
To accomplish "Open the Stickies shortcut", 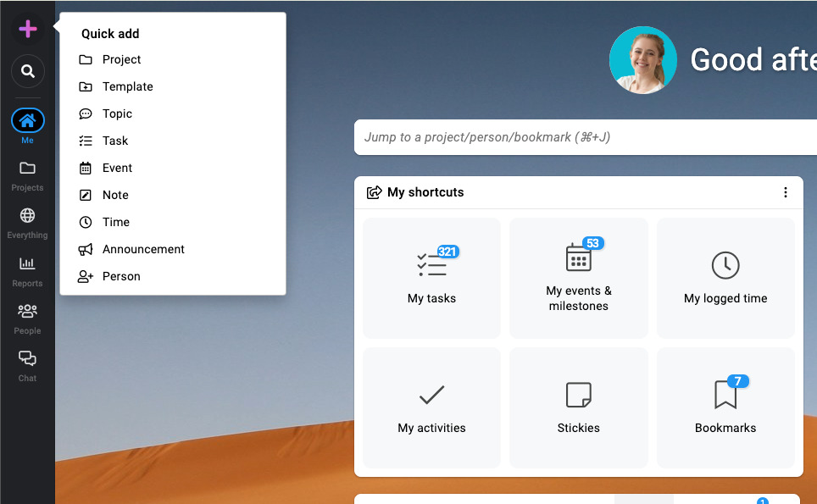I will [x=578, y=407].
